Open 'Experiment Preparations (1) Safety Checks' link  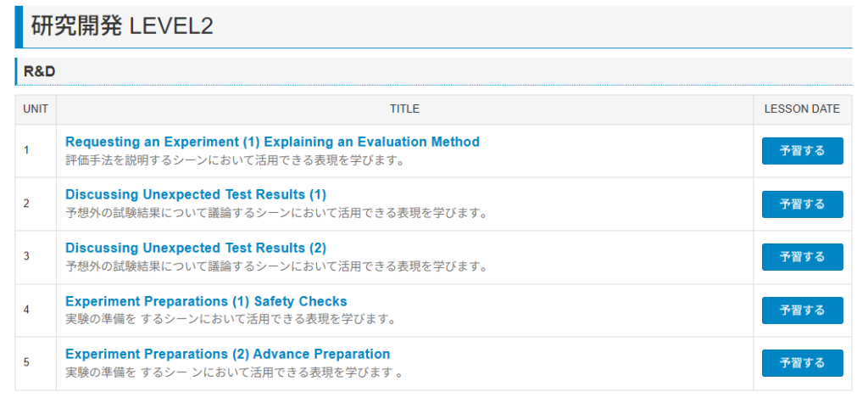206,302
